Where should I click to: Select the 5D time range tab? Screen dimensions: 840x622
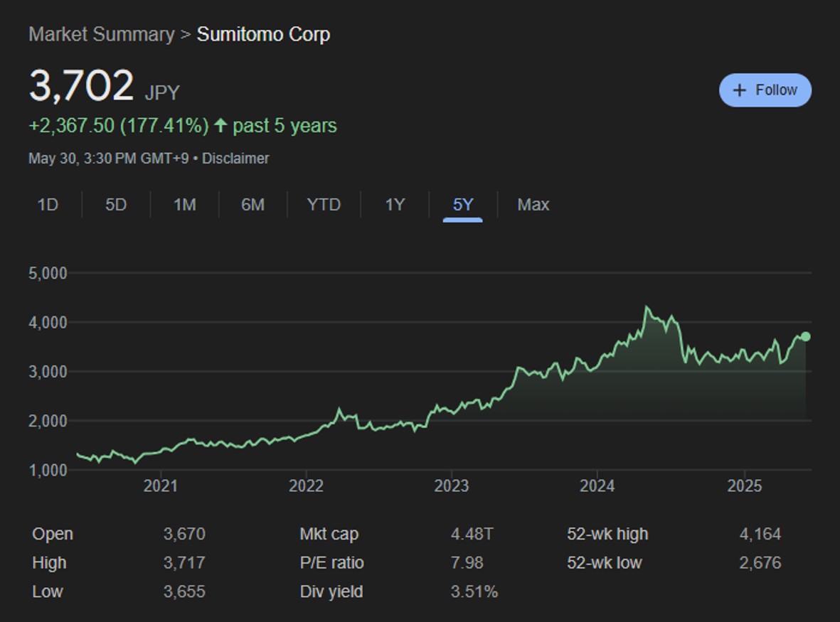116,205
